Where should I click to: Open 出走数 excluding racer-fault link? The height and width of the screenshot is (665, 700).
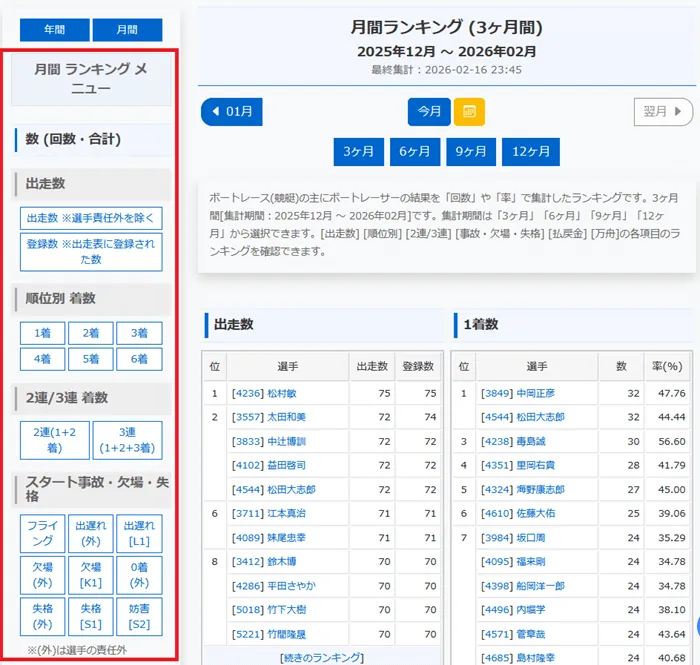coord(91,218)
